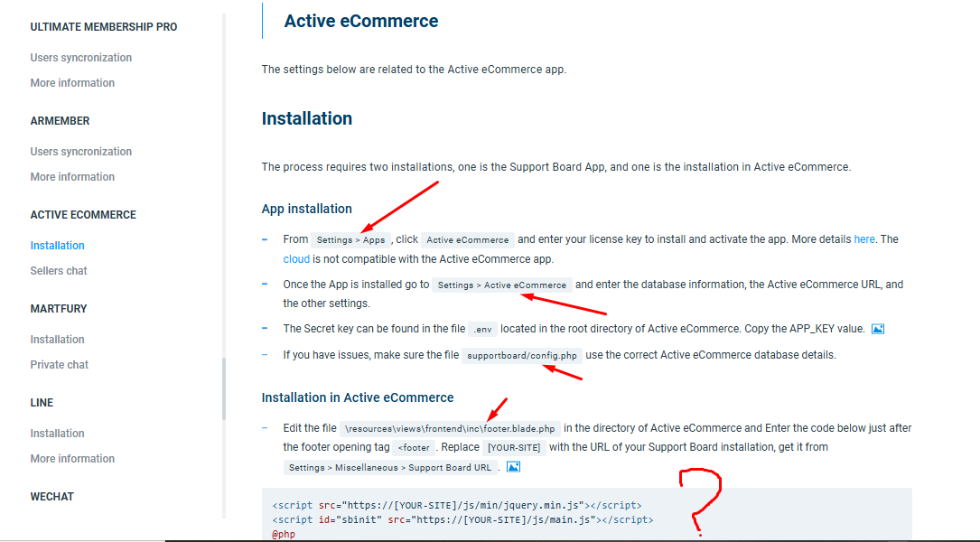Click the '<footer' code label
The height and width of the screenshot is (542, 980).
point(414,448)
